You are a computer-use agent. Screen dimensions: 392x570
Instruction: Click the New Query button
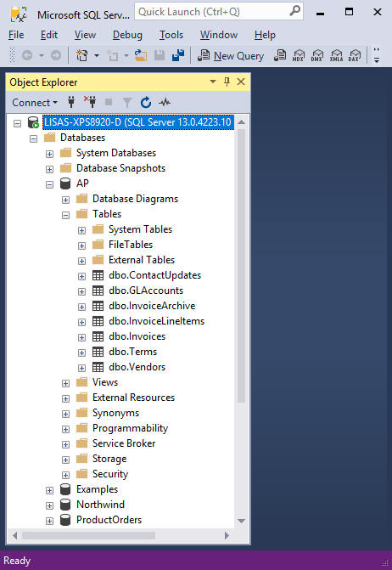[231, 55]
